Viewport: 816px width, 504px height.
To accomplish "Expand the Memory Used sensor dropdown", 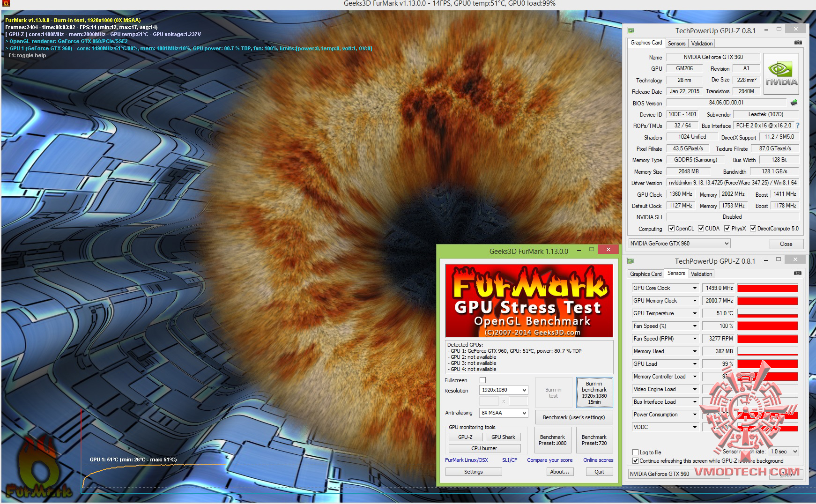I will (x=695, y=351).
